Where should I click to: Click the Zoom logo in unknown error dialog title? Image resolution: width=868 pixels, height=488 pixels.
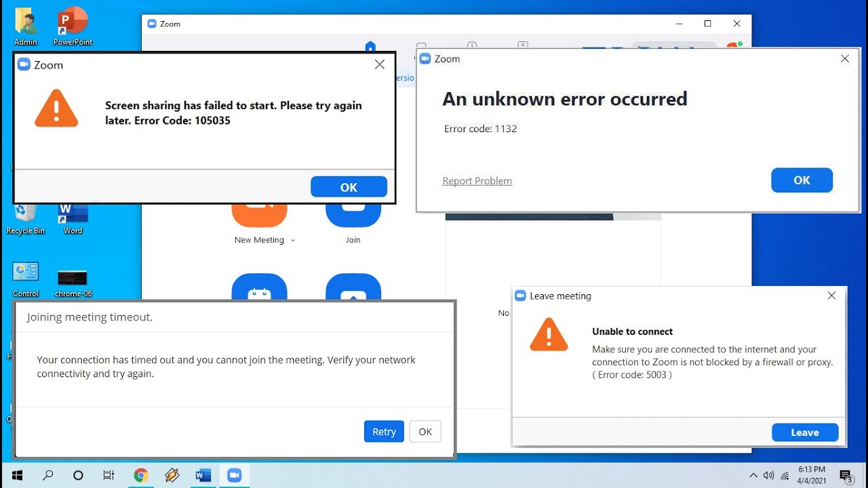point(425,59)
